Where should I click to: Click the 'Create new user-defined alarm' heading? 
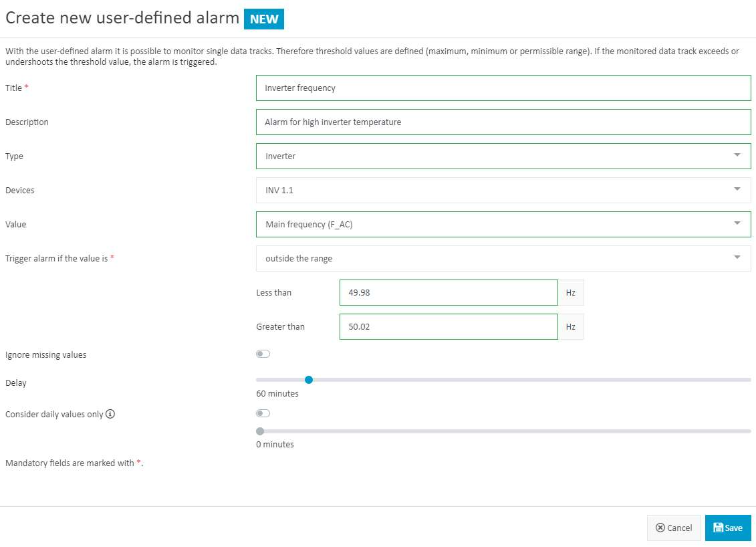(122, 18)
